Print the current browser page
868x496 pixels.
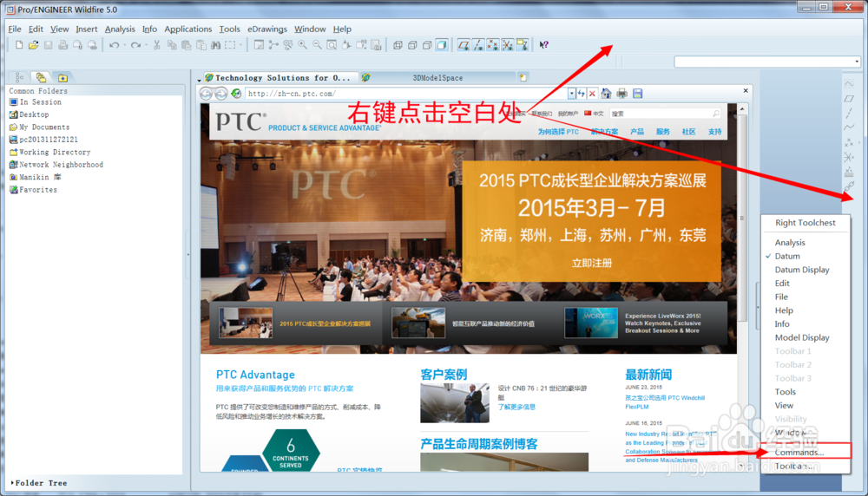pos(621,94)
